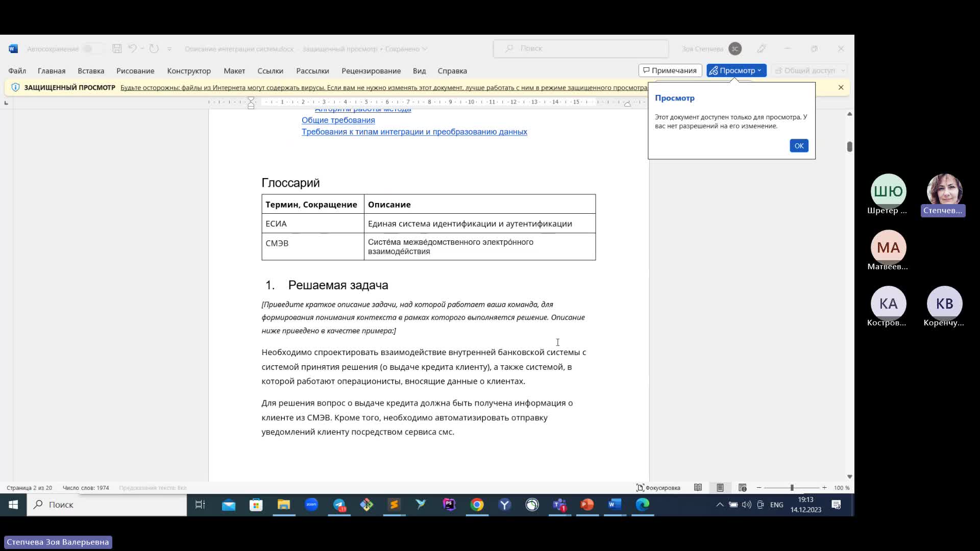Click the protected view info shield icon
The width and height of the screenshot is (980, 551).
pos(15,87)
